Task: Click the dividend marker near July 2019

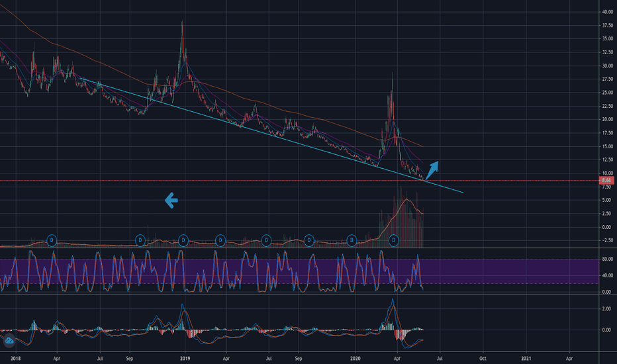Action: point(266,240)
